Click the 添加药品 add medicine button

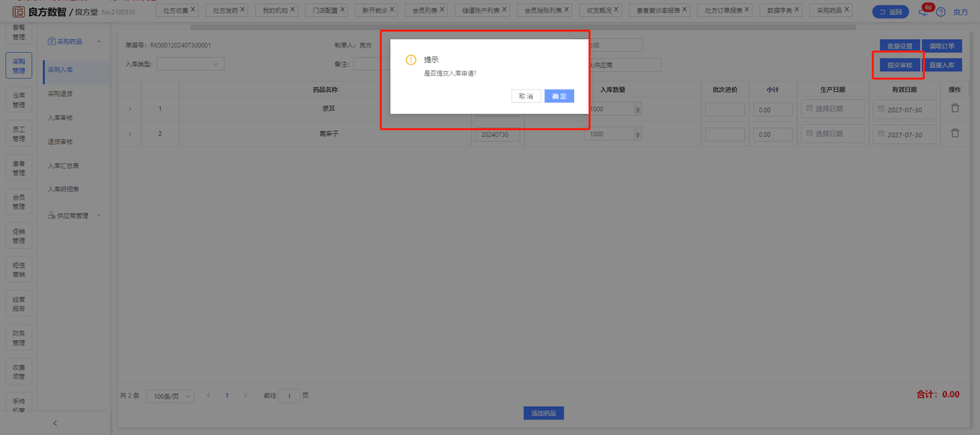click(x=544, y=413)
